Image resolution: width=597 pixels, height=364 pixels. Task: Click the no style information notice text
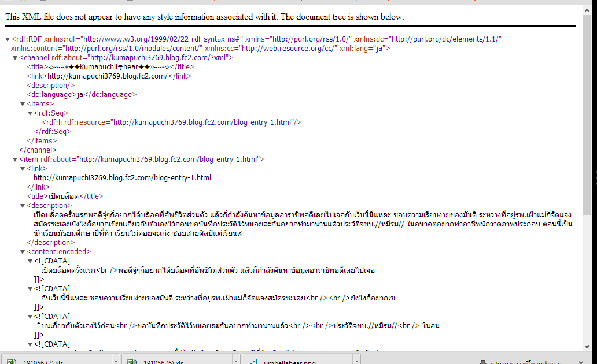pos(204,17)
